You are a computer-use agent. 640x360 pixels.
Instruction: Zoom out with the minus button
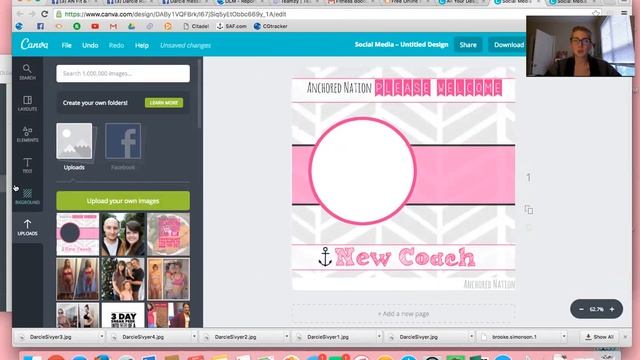click(581, 309)
